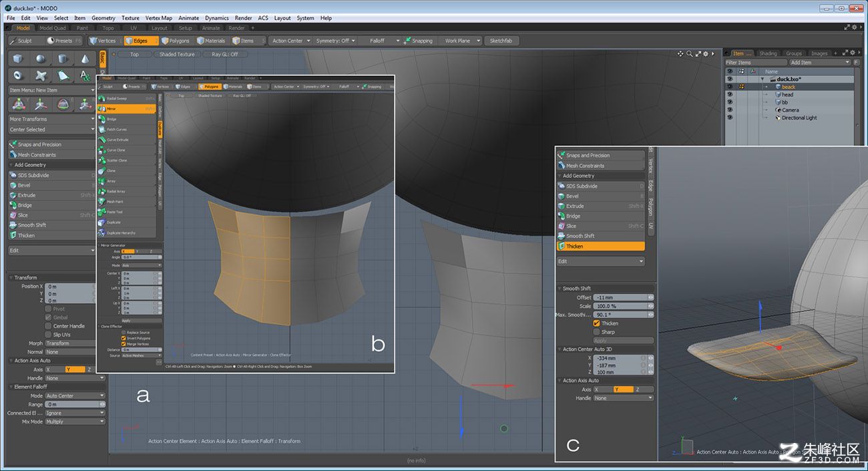
Task: Click the Thicken tool icon in main panel
Action: 13,235
